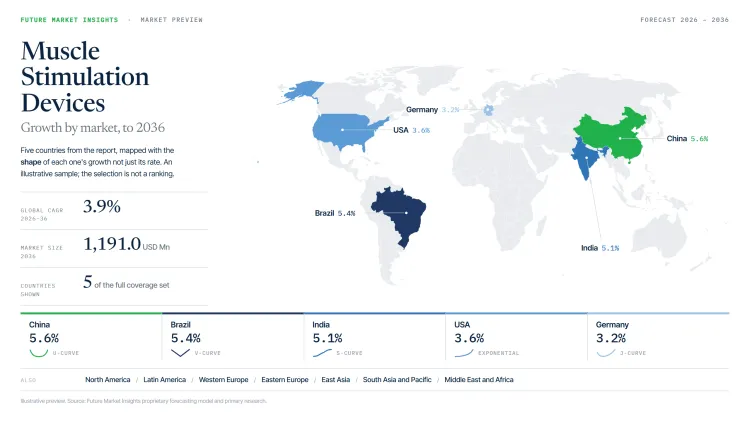The image size is (750, 421).
Task: Select the India 5.1% card tab
Action: [x=375, y=337]
